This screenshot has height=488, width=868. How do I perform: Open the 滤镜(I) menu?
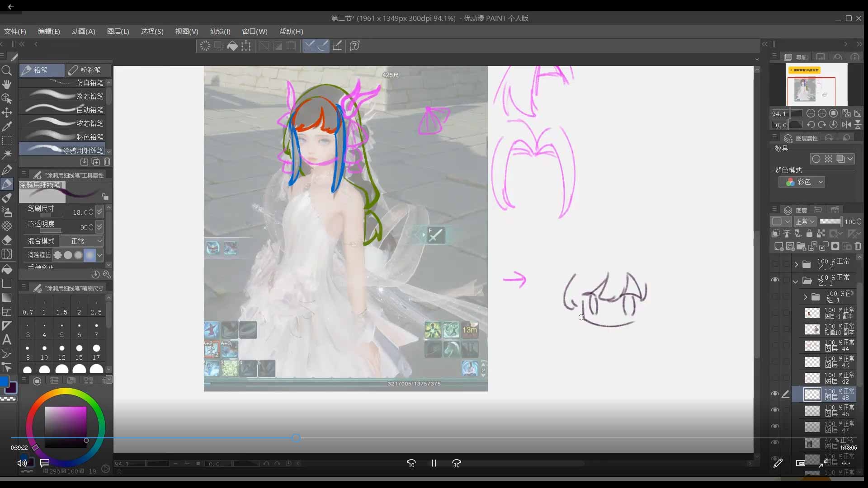(x=220, y=32)
